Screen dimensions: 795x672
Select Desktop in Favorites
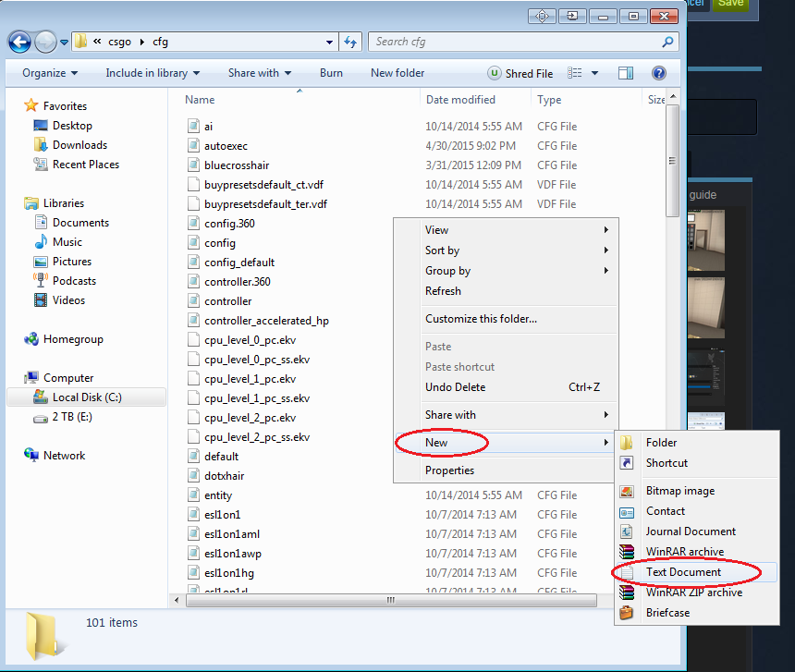pos(62,126)
